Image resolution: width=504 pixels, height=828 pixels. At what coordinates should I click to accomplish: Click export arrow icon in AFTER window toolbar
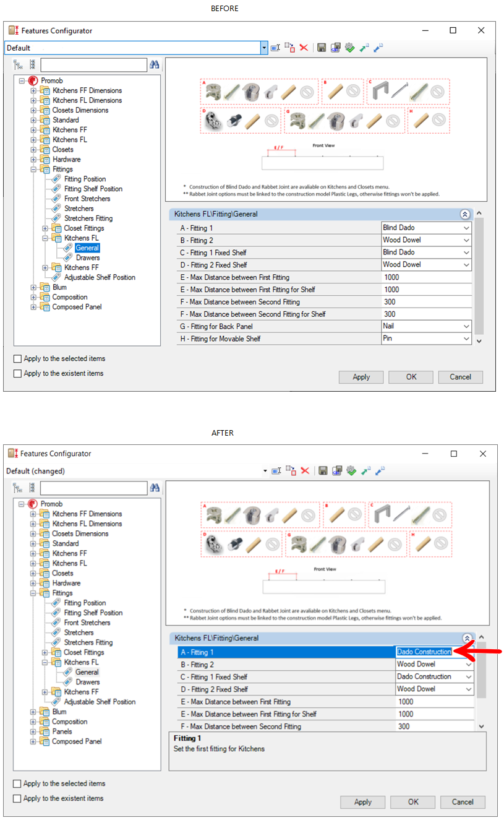coord(378,471)
